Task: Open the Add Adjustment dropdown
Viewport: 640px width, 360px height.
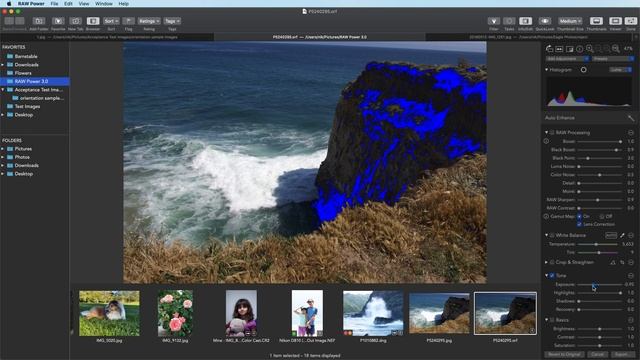Action: pyautogui.click(x=567, y=59)
